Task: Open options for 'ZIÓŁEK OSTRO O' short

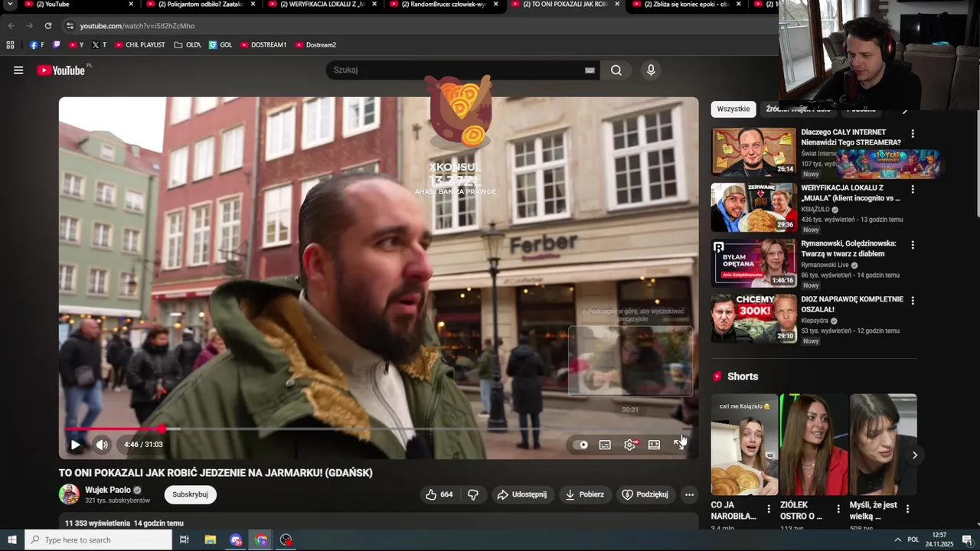Action: 838,509
